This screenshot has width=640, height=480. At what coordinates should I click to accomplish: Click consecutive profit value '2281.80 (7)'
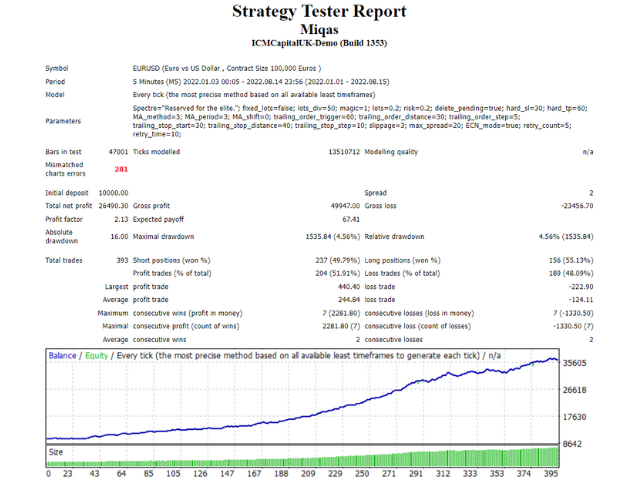click(341, 327)
